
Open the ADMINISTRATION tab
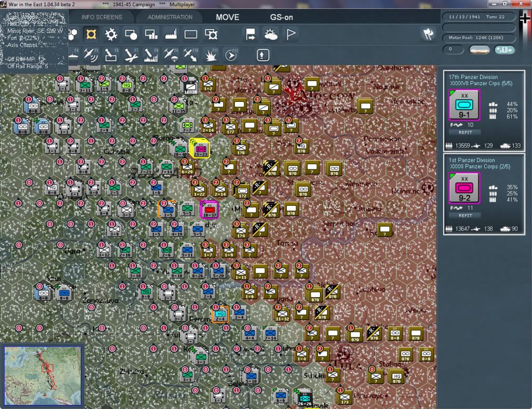(170, 17)
